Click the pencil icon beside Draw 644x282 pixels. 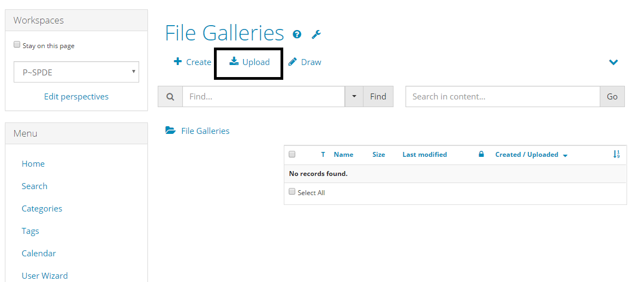[x=293, y=62]
